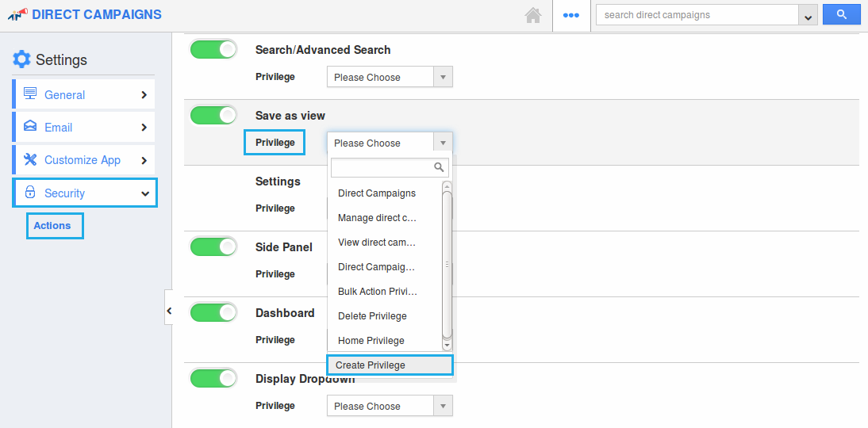Open Display Dropdown privilege selector
Screen dimensions: 868x428
tap(389, 406)
